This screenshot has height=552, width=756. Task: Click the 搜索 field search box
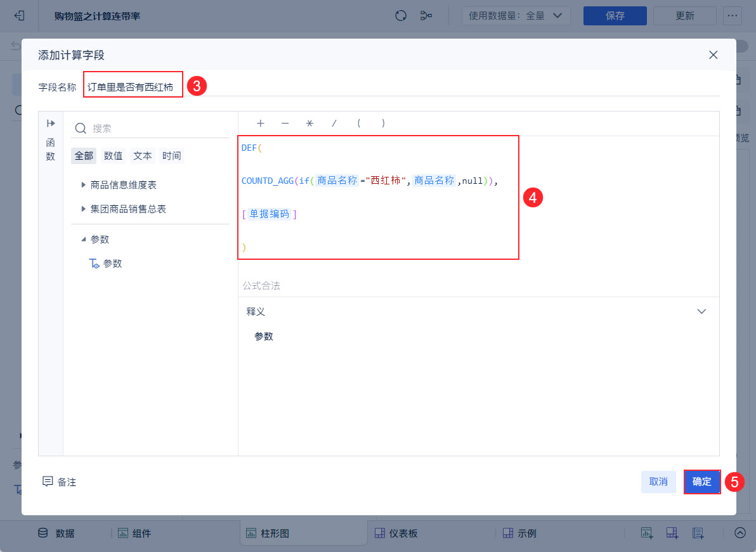point(151,128)
